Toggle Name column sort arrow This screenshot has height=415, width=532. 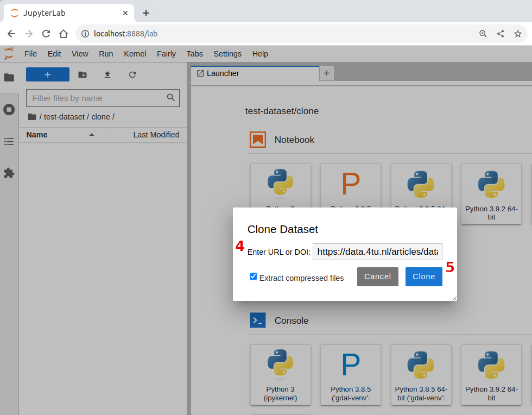(x=92, y=135)
